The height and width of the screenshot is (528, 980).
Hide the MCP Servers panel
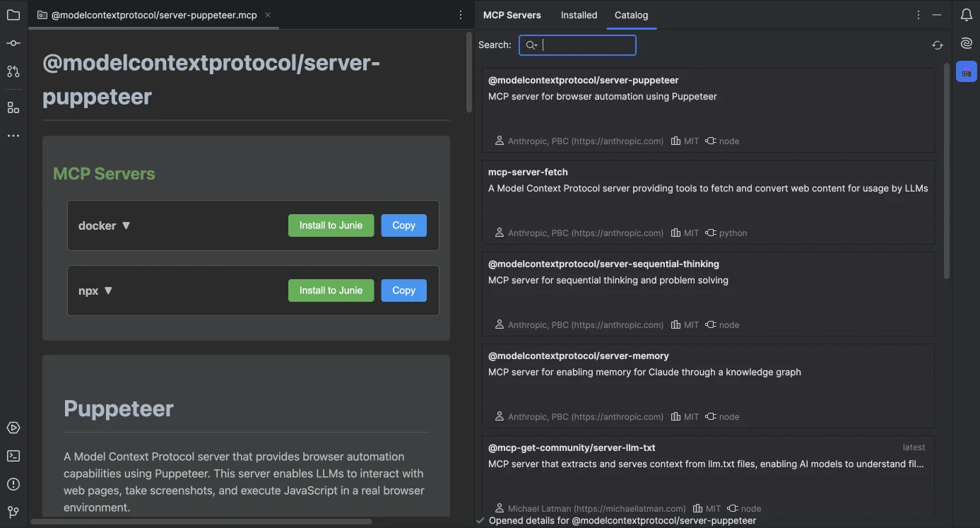(x=937, y=15)
